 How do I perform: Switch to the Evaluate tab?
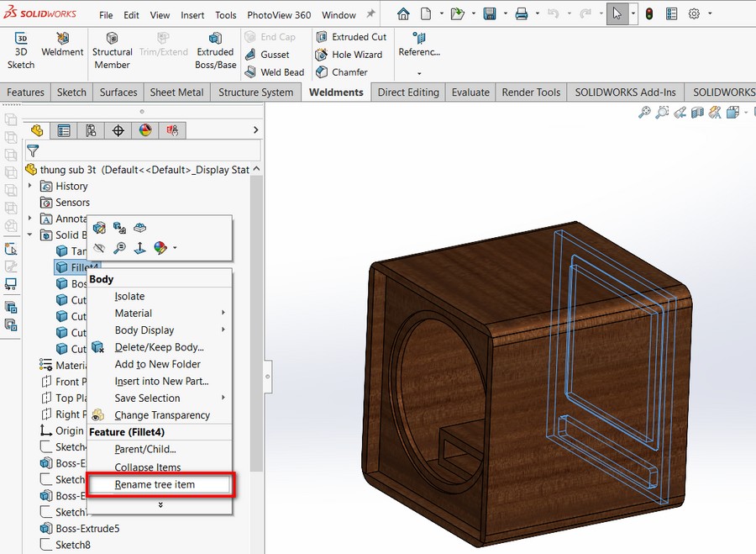[x=470, y=92]
